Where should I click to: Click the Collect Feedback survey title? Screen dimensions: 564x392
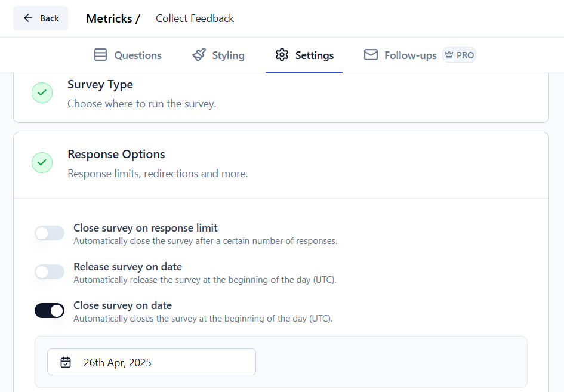pyautogui.click(x=195, y=18)
